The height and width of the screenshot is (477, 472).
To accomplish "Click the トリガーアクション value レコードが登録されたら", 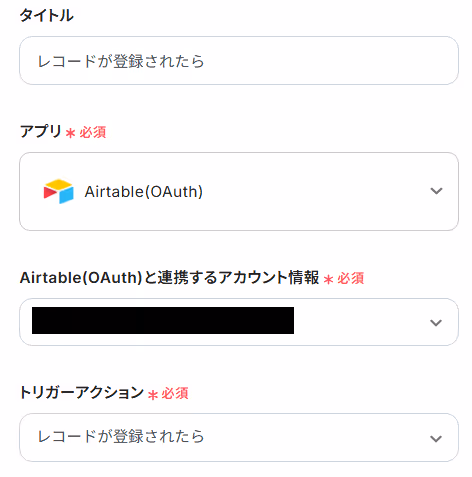I will coord(121,437).
